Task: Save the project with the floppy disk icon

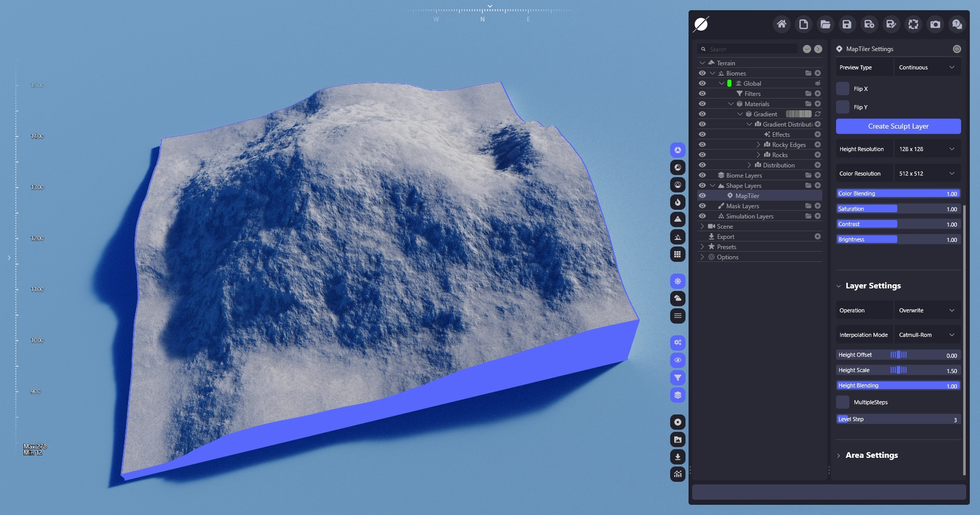Action: tap(847, 24)
